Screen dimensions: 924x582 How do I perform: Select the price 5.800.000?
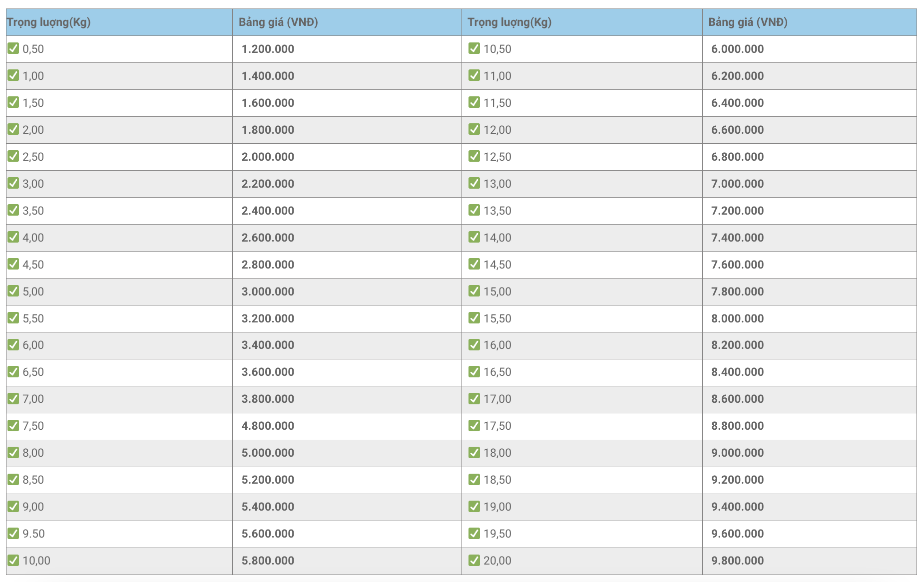(x=268, y=561)
